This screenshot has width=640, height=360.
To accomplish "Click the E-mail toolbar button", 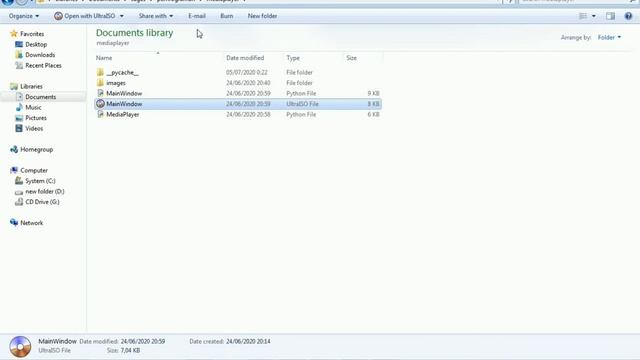I will click(197, 16).
